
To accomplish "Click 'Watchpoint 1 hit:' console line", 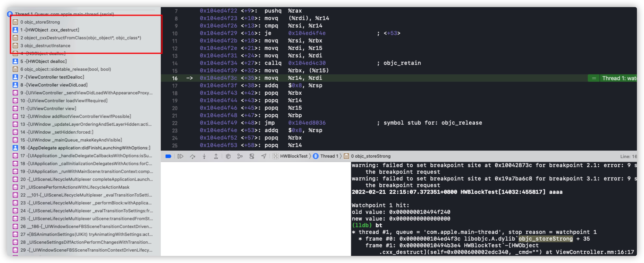I will tap(380, 205).
